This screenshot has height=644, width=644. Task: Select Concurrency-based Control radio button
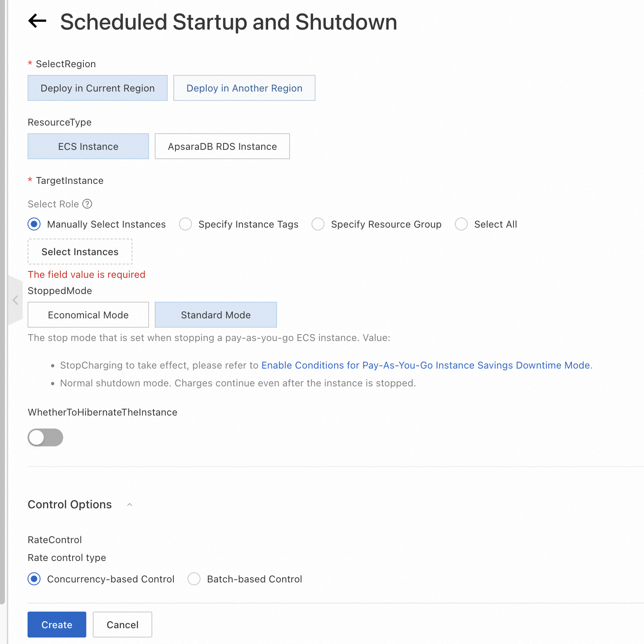tap(34, 579)
